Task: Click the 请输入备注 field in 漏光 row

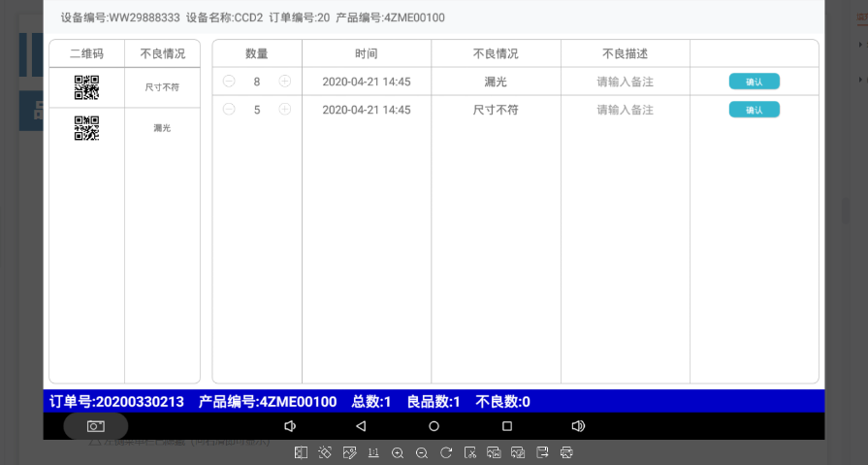Action: [x=625, y=82]
